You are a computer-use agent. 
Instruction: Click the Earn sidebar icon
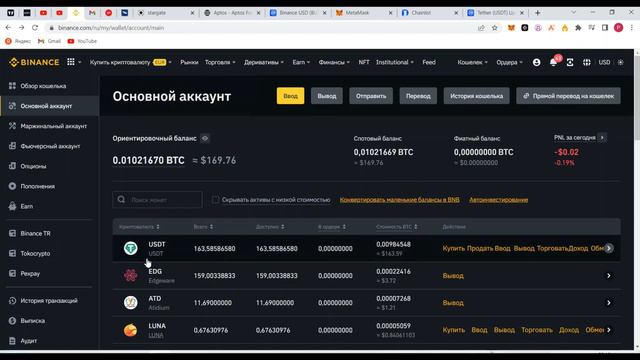pos(12,206)
